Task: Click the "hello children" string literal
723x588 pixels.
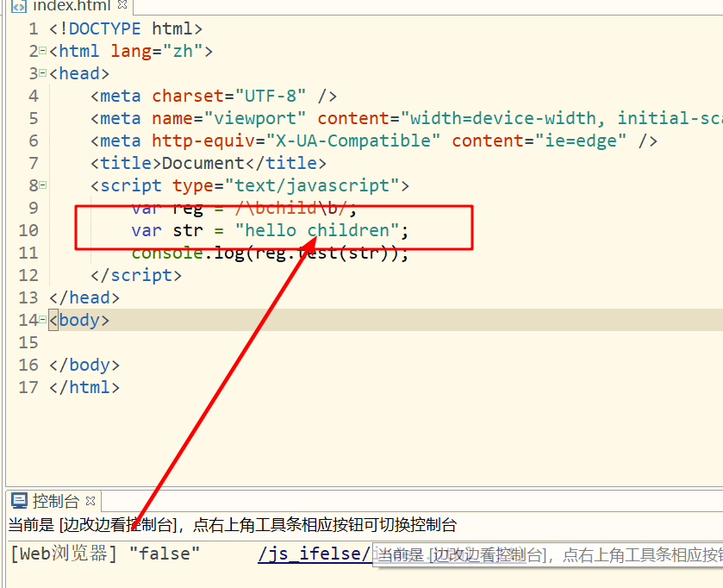Action: click(x=317, y=230)
